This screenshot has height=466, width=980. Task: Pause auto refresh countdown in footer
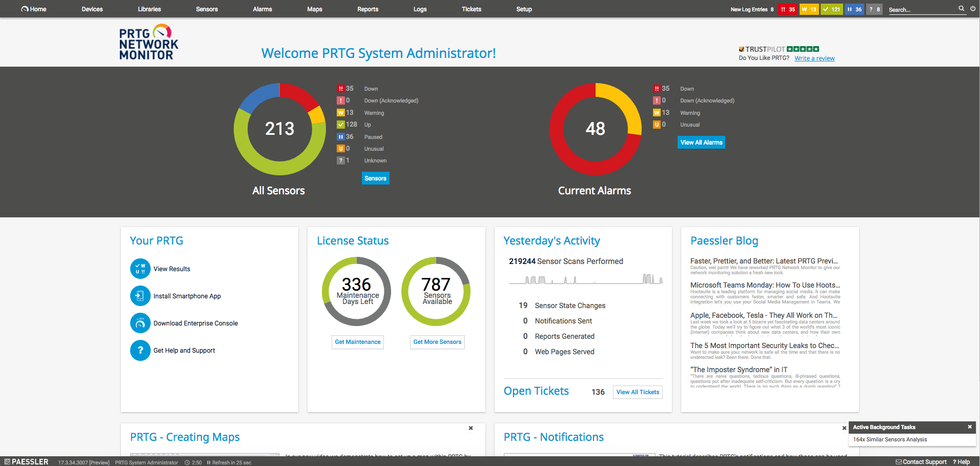click(x=229, y=462)
